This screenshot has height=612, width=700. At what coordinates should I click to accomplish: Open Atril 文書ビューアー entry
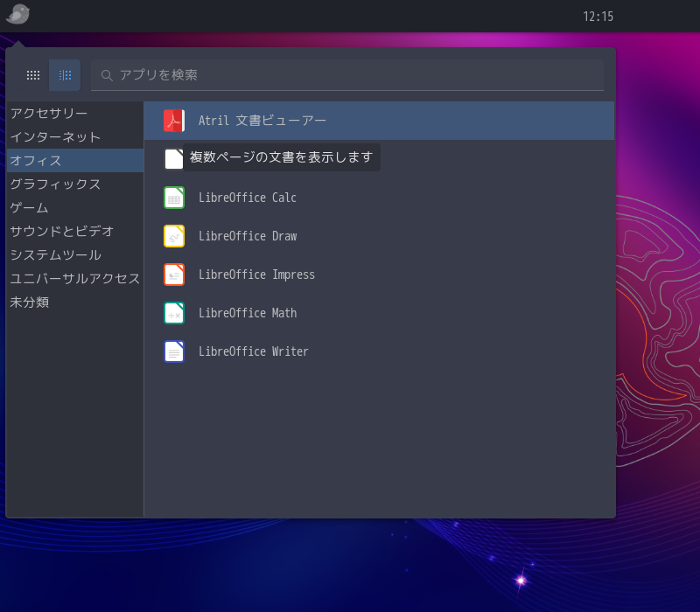point(379,121)
